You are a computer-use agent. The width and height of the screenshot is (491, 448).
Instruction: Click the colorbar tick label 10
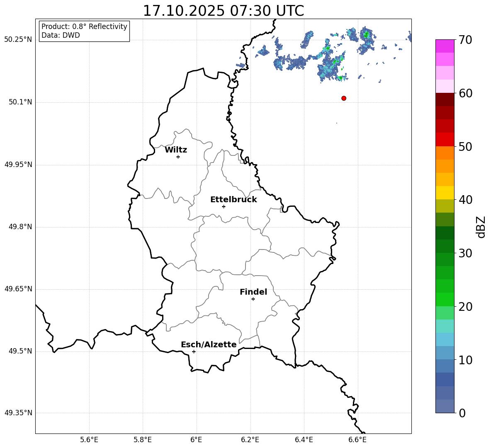[x=465, y=360]
